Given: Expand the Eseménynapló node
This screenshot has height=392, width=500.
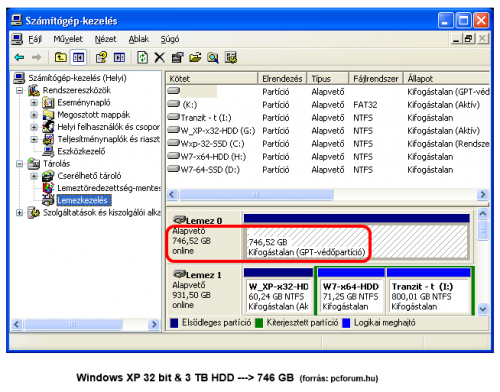Looking at the screenshot, I should tap(34, 103).
